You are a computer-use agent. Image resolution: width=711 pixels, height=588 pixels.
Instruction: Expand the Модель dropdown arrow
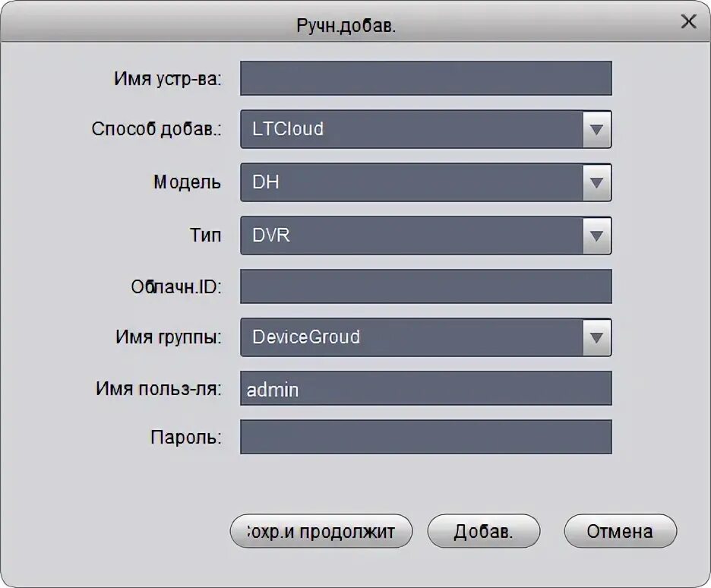(596, 183)
